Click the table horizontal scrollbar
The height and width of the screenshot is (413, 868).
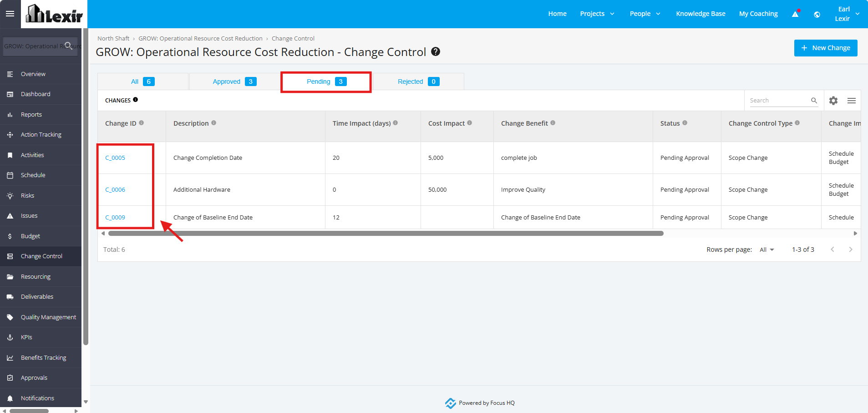386,234
